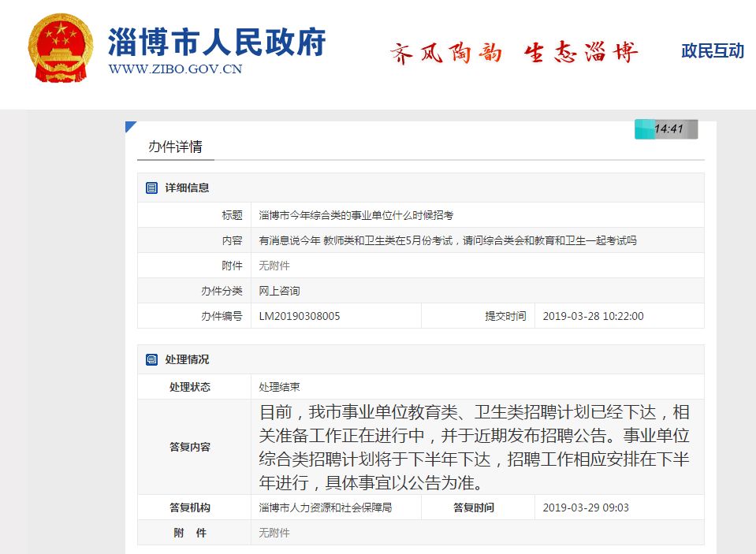Click the 详细信息 section icon
The image size is (756, 554).
[151, 188]
